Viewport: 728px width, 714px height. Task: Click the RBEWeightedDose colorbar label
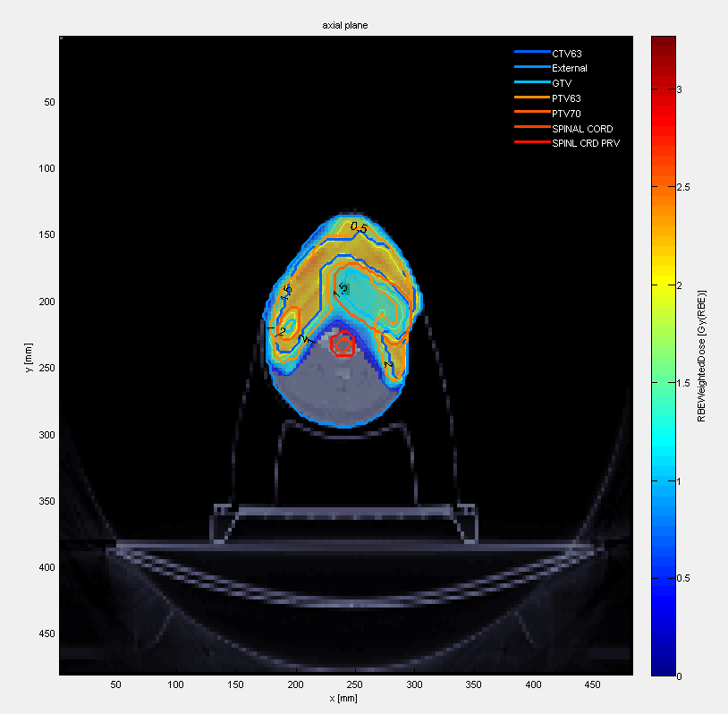coord(702,356)
